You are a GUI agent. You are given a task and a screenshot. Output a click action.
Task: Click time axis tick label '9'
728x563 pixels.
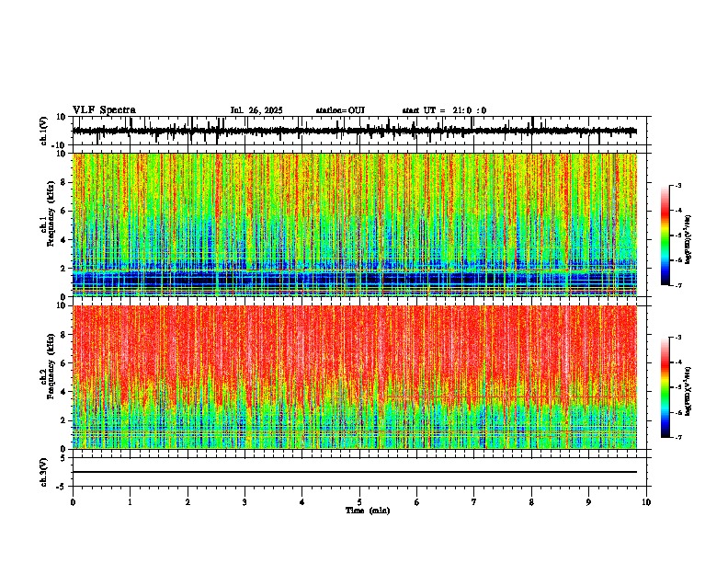point(588,502)
